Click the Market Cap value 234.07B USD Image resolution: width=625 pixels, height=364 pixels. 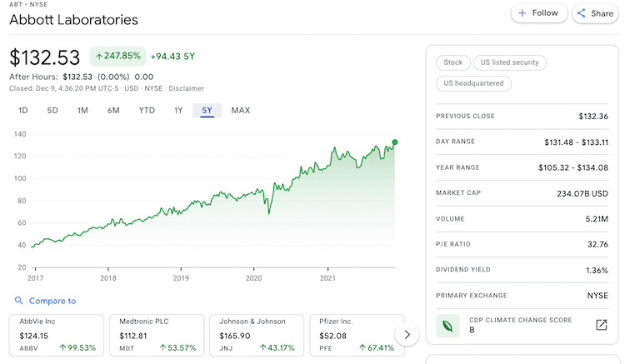click(x=582, y=193)
